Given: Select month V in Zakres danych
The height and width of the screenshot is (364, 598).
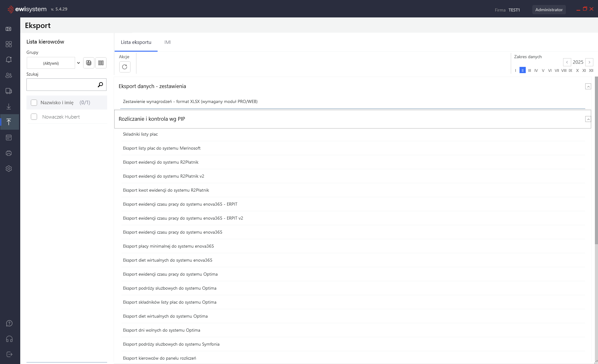Looking at the screenshot, I should click(543, 70).
